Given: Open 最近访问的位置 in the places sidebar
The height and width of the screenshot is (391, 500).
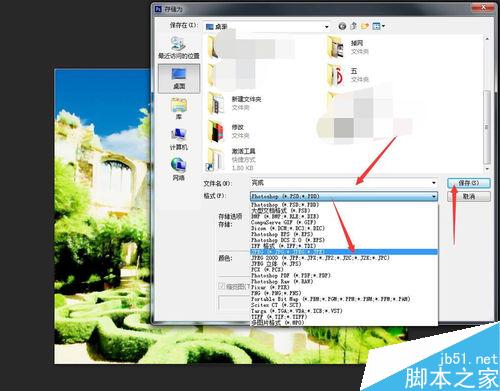Looking at the screenshot, I should pyautogui.click(x=179, y=48).
